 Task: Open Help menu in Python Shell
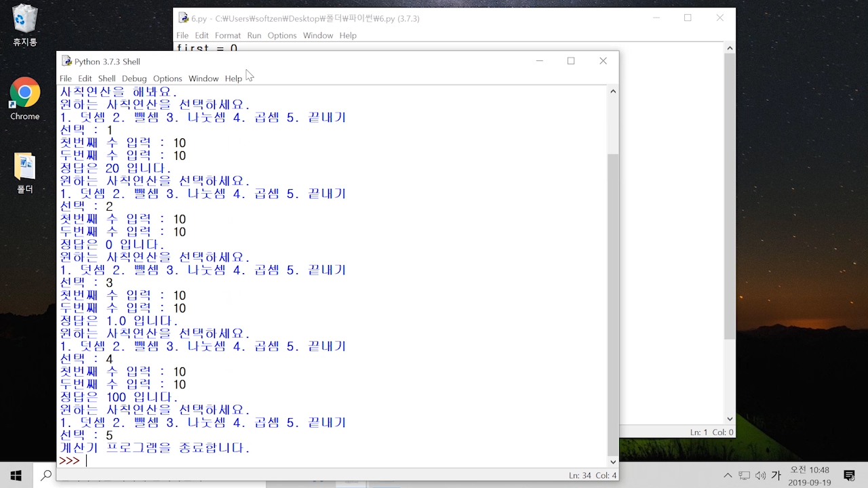coord(233,79)
